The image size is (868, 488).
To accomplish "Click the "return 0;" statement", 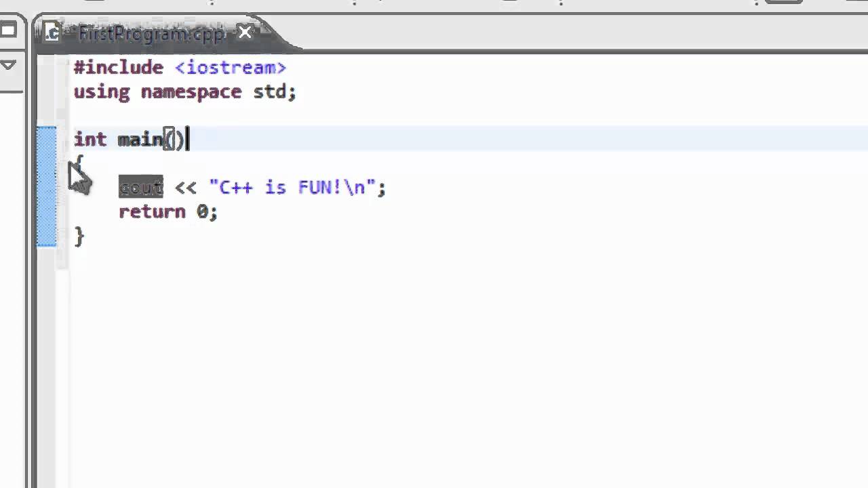I will [168, 211].
